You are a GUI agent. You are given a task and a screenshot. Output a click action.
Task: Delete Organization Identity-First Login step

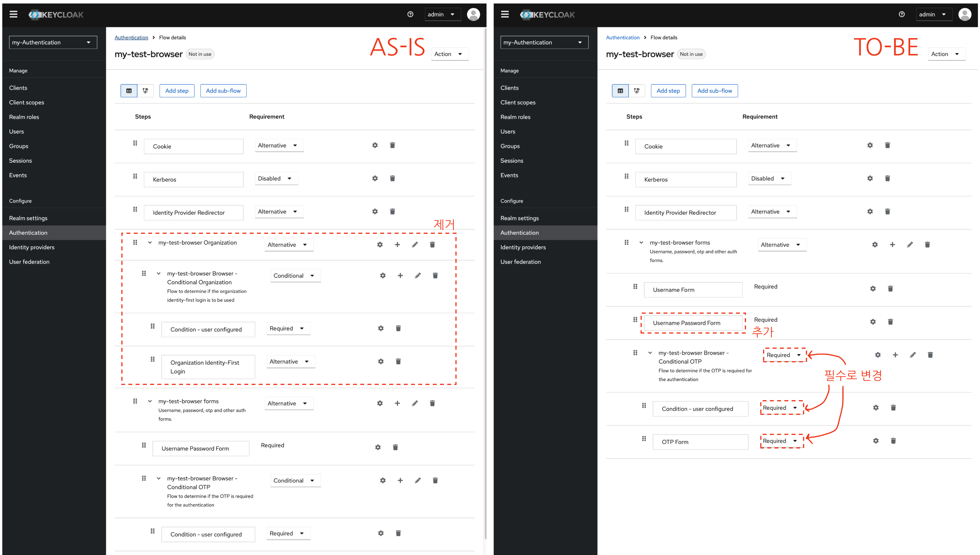coord(398,361)
